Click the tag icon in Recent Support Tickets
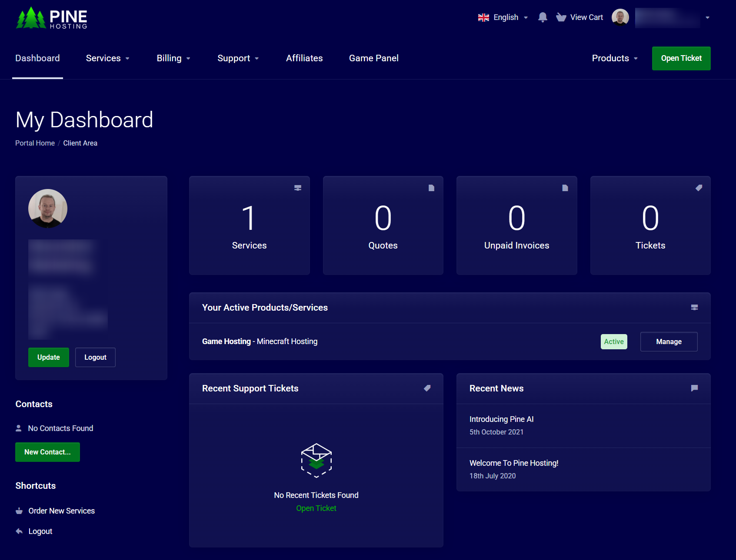 (427, 388)
